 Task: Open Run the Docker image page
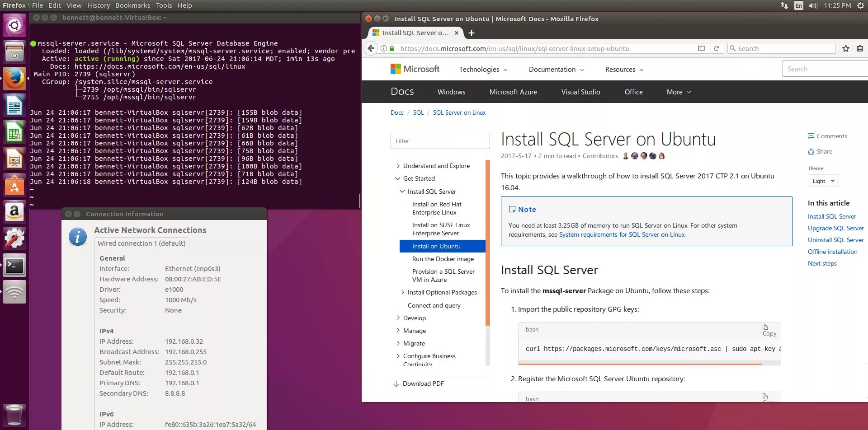[x=443, y=259]
